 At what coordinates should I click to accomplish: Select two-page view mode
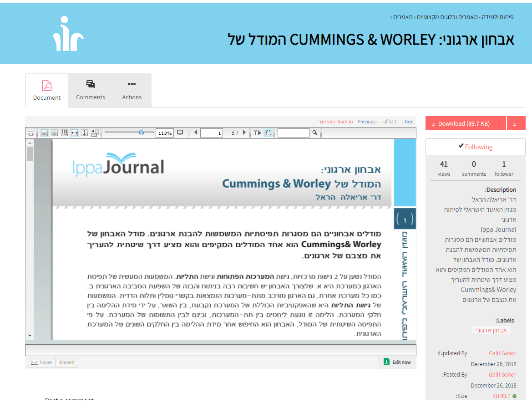coord(54,133)
